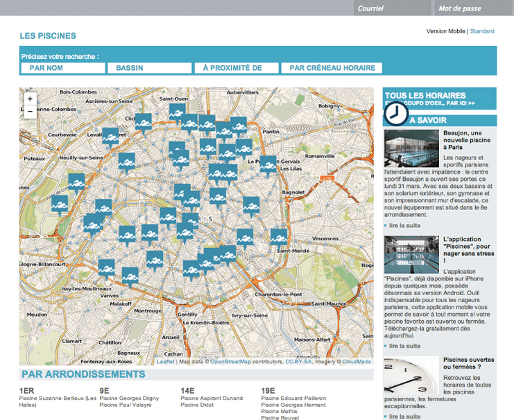Open the Mot de passe tab
Image resolution: width=514 pixels, height=420 pixels.
[459, 8]
